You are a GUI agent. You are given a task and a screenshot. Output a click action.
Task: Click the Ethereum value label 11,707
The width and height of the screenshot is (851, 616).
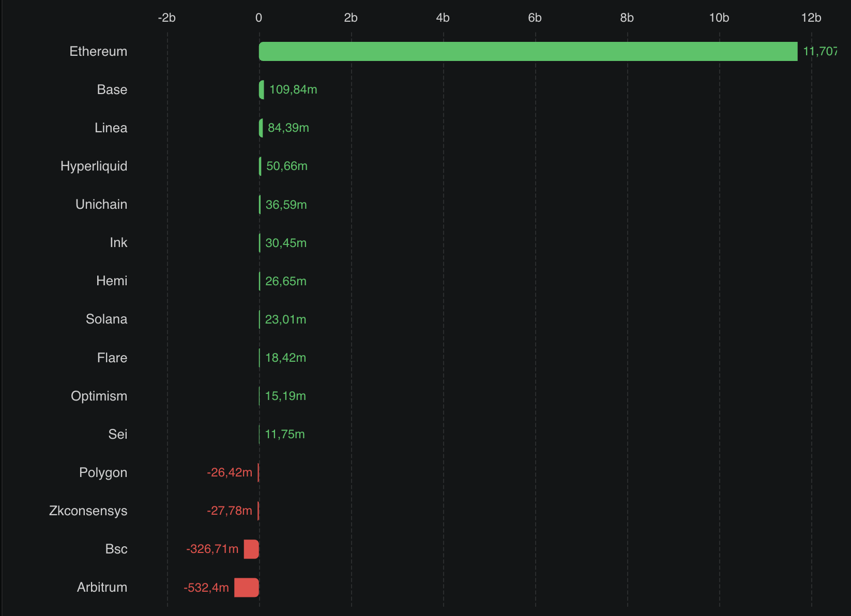click(x=819, y=52)
